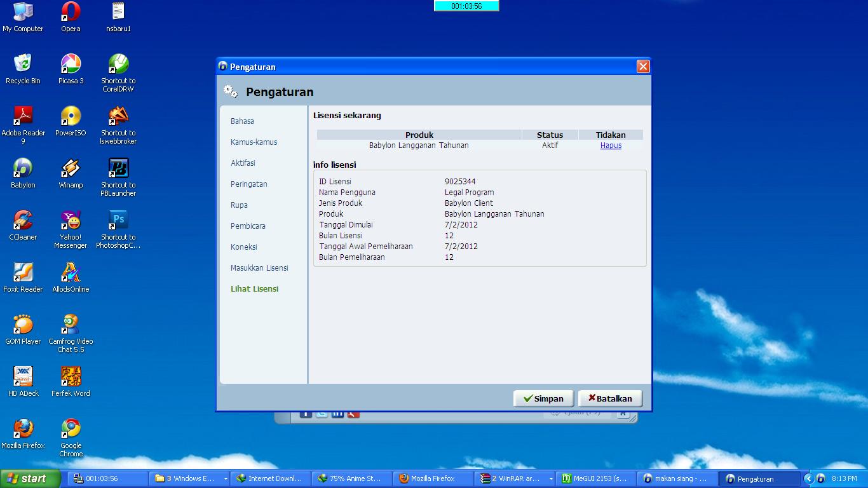Click the Status column header
Image resolution: width=868 pixels, height=488 pixels.
point(550,135)
